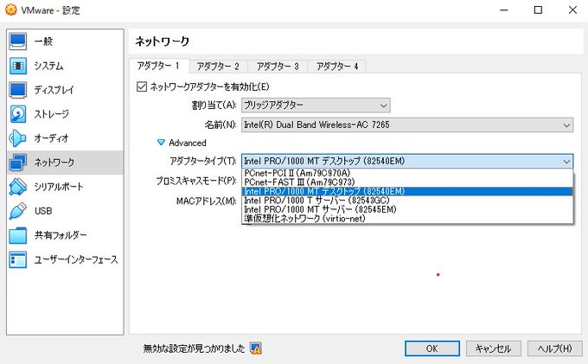Close the アダプタータイプ combo box arrow
This screenshot has width=588, height=364.
pyautogui.click(x=566, y=162)
